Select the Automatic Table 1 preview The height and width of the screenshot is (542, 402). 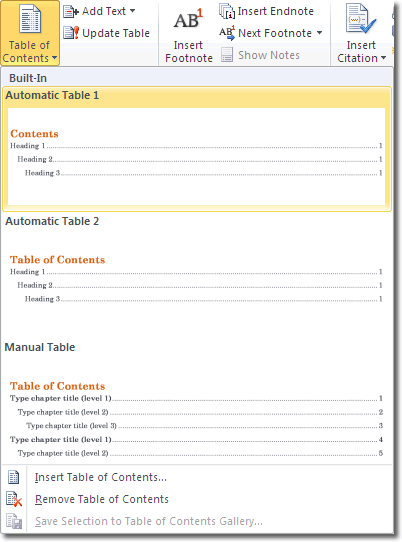(x=197, y=149)
